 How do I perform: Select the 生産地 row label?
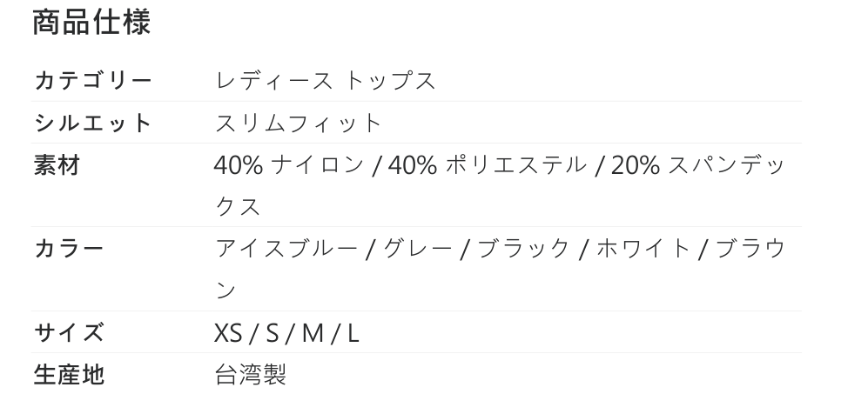click(x=69, y=375)
